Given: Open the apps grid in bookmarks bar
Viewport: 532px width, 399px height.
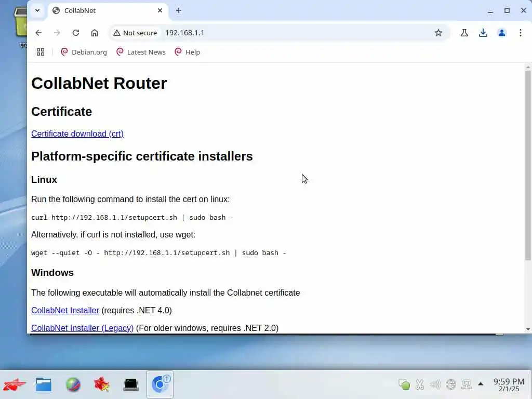Looking at the screenshot, I should [x=41, y=52].
